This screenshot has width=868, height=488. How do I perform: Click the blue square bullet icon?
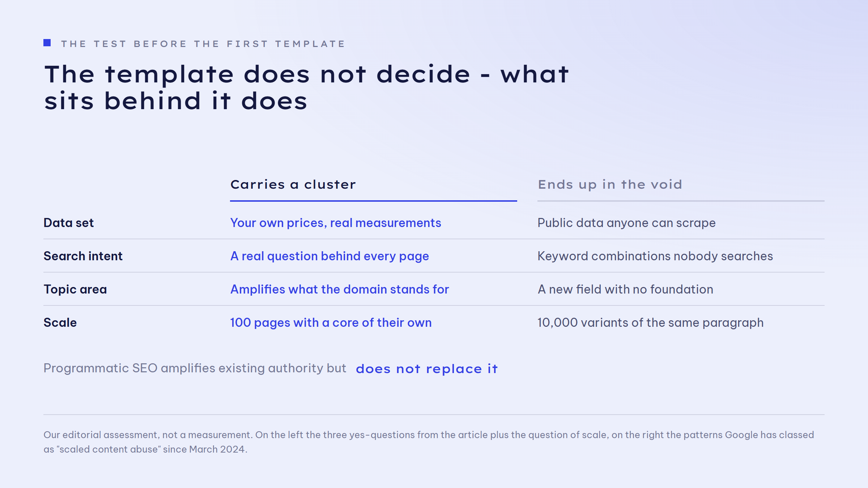click(47, 43)
